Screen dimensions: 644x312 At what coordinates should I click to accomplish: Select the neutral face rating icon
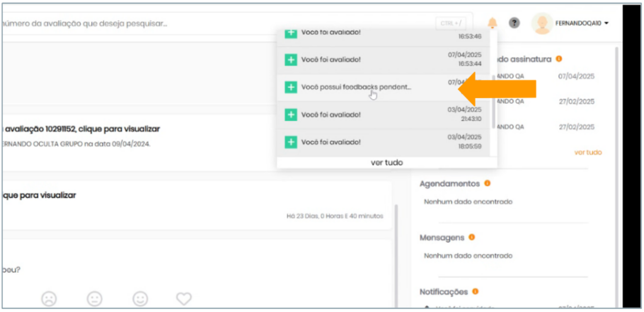95,298
